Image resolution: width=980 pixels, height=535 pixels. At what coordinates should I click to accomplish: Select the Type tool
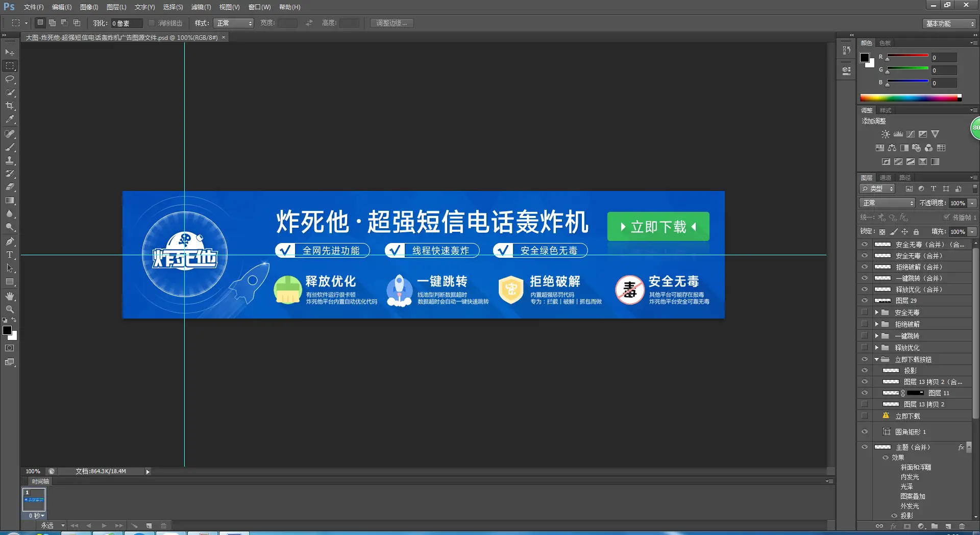point(9,255)
